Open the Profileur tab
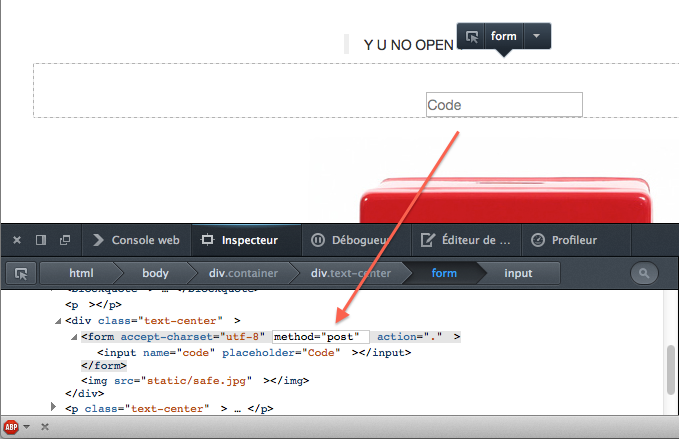 pyautogui.click(x=576, y=240)
